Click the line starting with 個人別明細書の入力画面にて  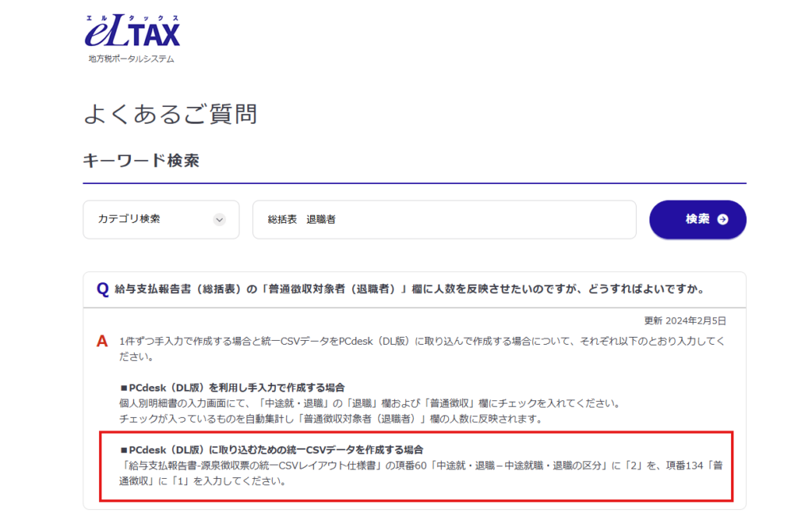pos(369,403)
